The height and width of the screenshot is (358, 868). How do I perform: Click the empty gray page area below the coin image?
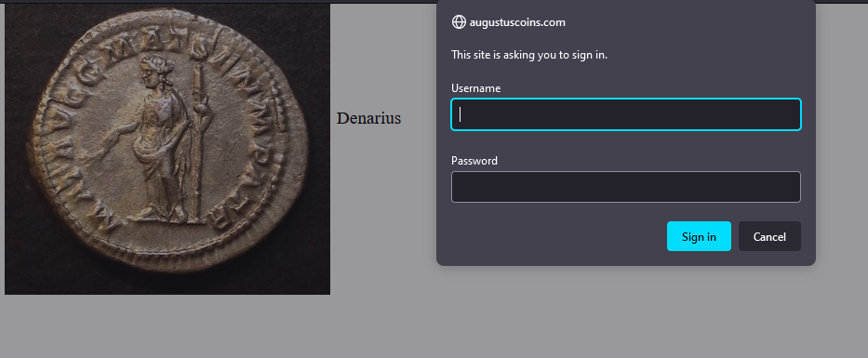[x=167, y=326]
